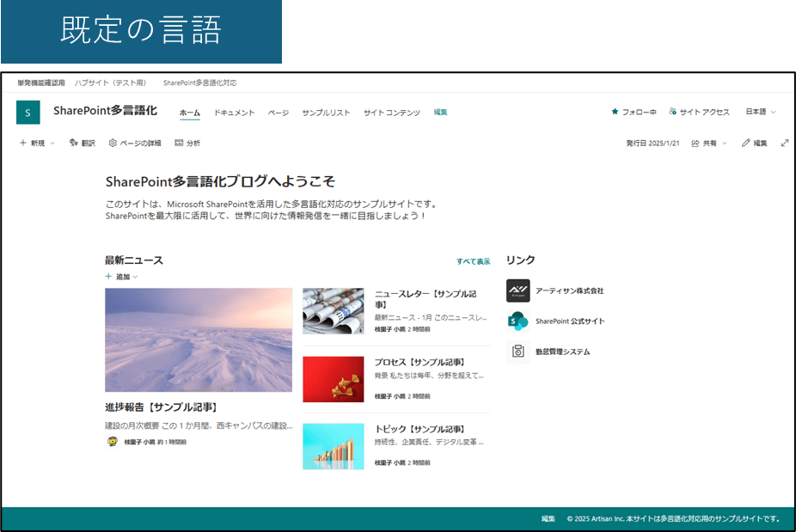
Task: Click the SharePoint 公式サイト link text
Action: [x=570, y=321]
